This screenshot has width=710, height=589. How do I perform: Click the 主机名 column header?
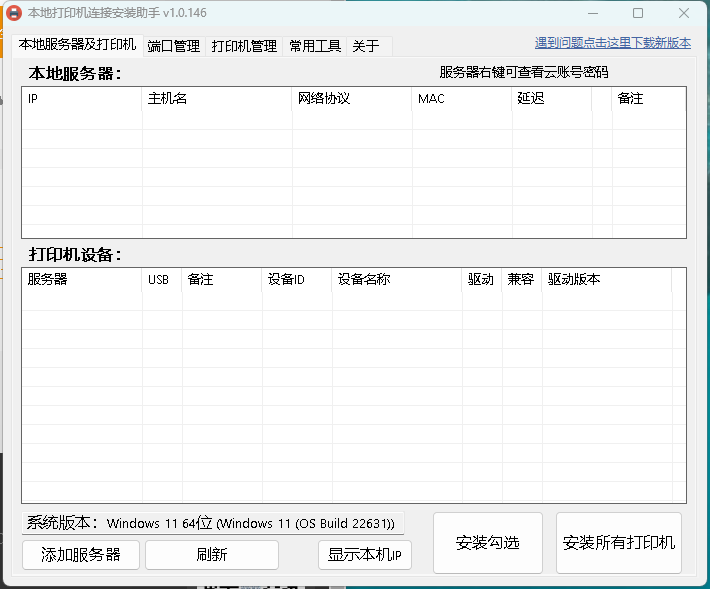click(x=216, y=99)
